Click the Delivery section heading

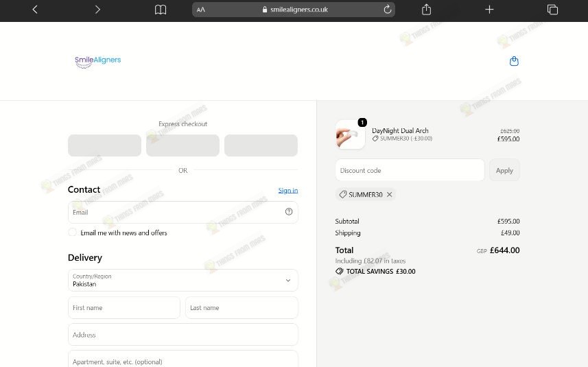coord(85,257)
